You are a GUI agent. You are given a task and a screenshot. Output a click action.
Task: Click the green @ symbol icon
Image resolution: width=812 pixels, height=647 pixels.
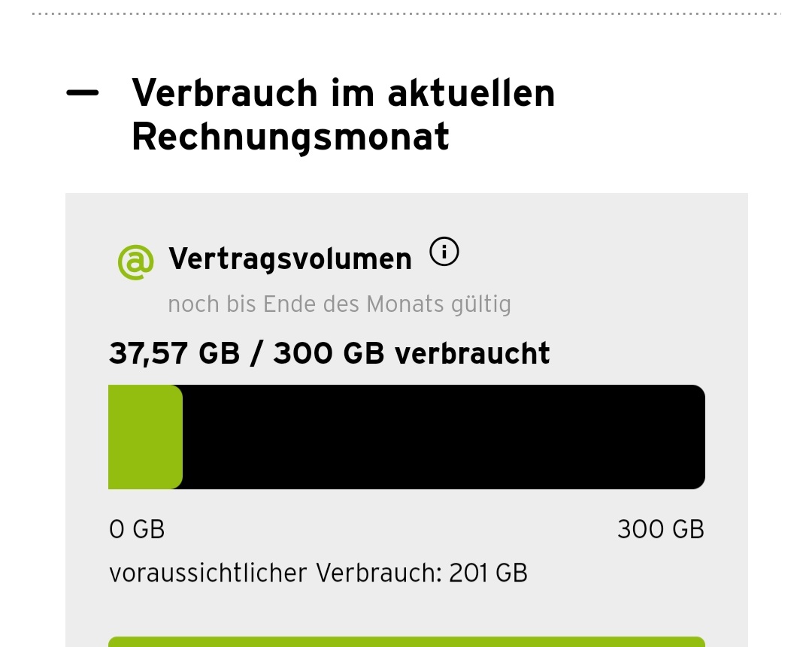point(136,261)
